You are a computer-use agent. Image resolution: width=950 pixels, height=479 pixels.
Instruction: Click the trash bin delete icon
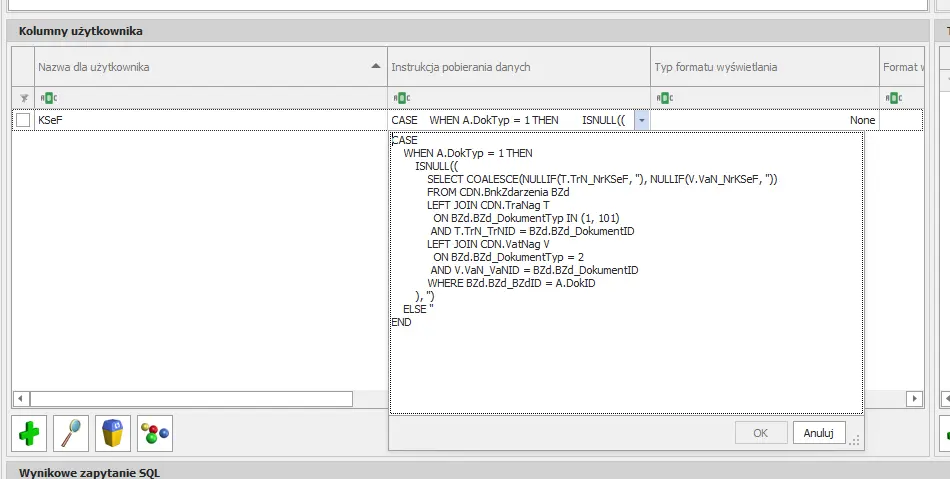pyautogui.click(x=113, y=434)
